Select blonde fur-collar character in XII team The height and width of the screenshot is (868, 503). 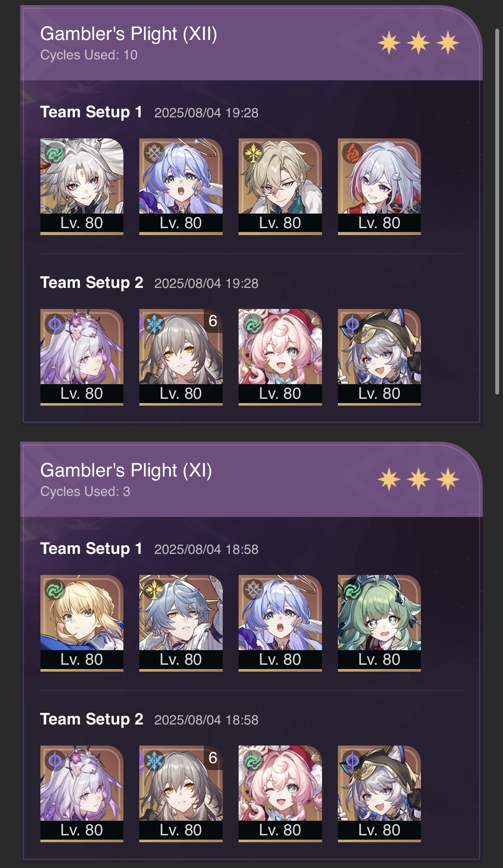point(280,186)
